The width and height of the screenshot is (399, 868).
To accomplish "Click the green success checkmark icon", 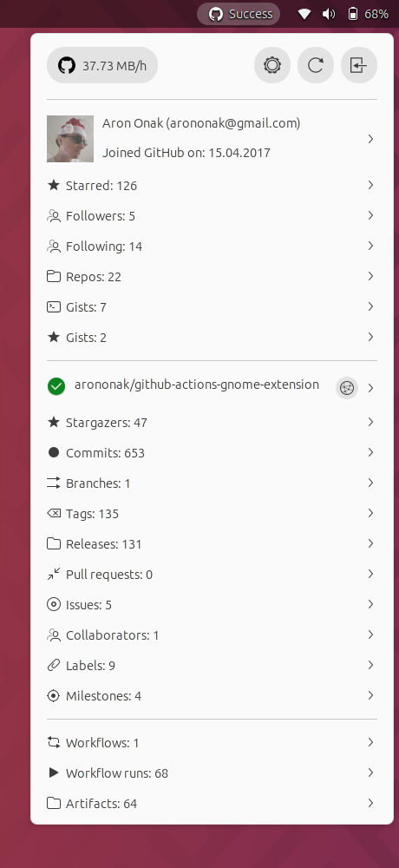I will (x=56, y=386).
